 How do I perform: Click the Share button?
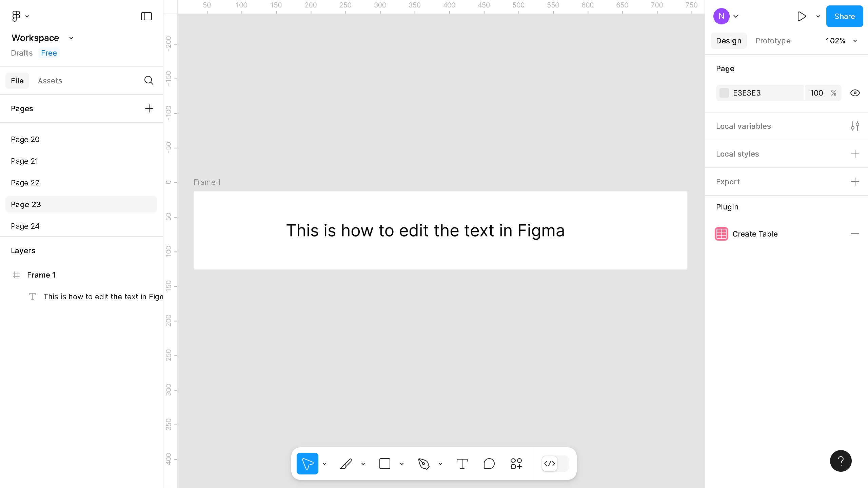pyautogui.click(x=844, y=16)
